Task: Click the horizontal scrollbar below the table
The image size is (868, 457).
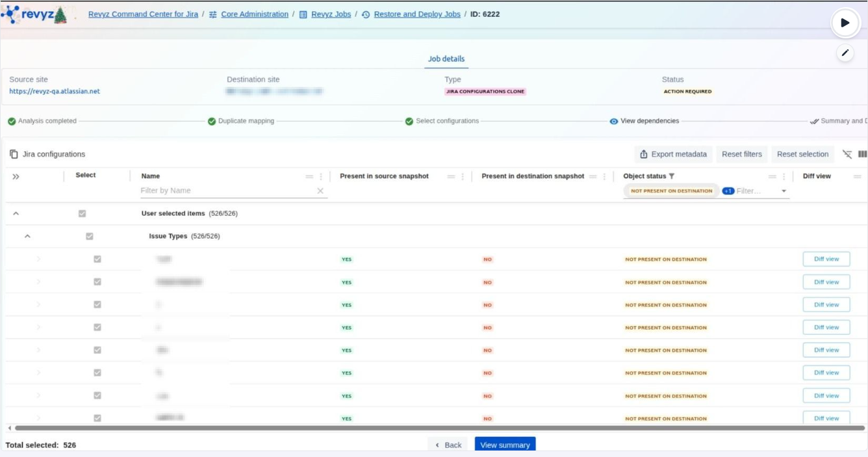Action: (435, 428)
